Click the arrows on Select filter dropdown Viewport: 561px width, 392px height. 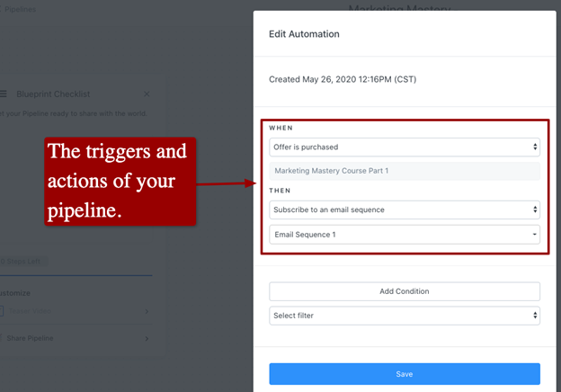pyautogui.click(x=535, y=316)
